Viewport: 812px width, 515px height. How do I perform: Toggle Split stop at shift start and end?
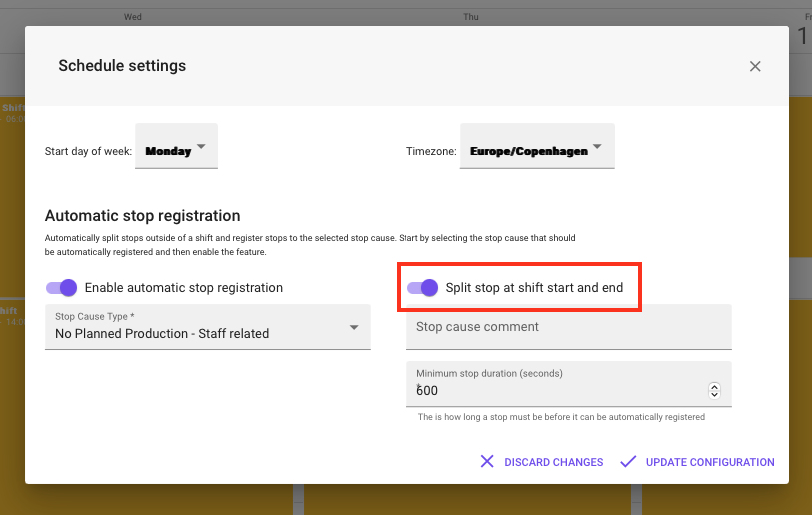pyautogui.click(x=422, y=287)
